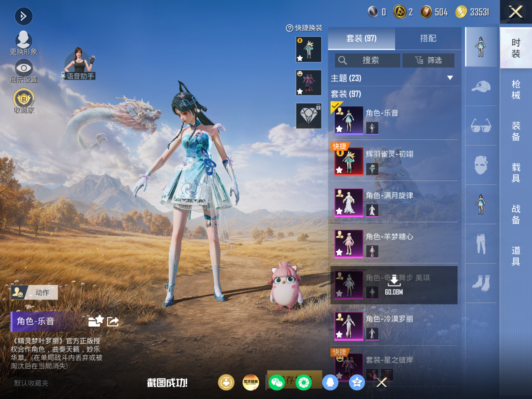Tap the 套装 (97) section header
The image size is (532, 399).
tap(346, 94)
